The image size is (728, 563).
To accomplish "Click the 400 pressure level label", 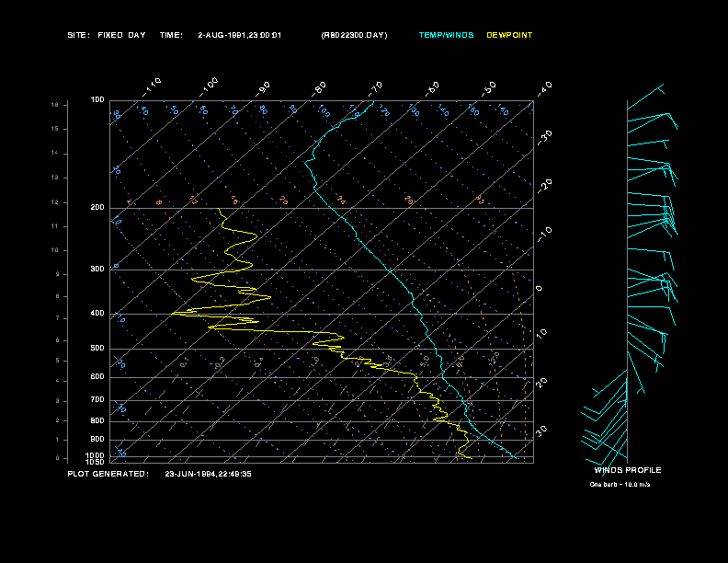I will coord(97,313).
